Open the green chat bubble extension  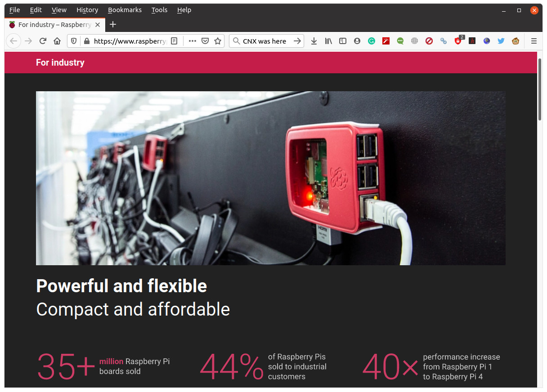tap(400, 41)
